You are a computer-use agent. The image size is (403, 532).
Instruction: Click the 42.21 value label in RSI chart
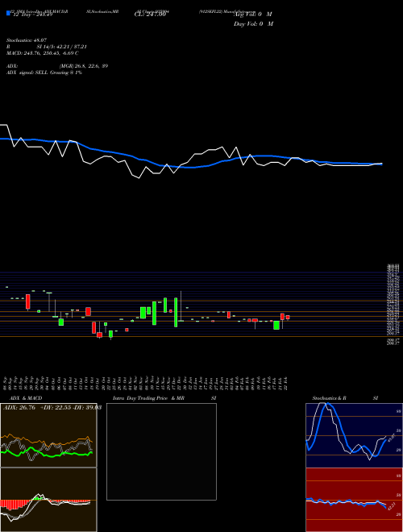(391, 506)
